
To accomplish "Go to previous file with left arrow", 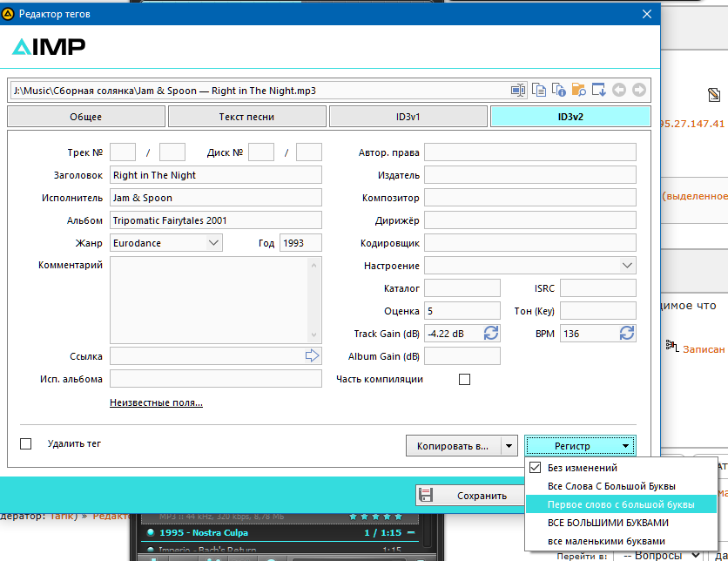I will coord(619,90).
